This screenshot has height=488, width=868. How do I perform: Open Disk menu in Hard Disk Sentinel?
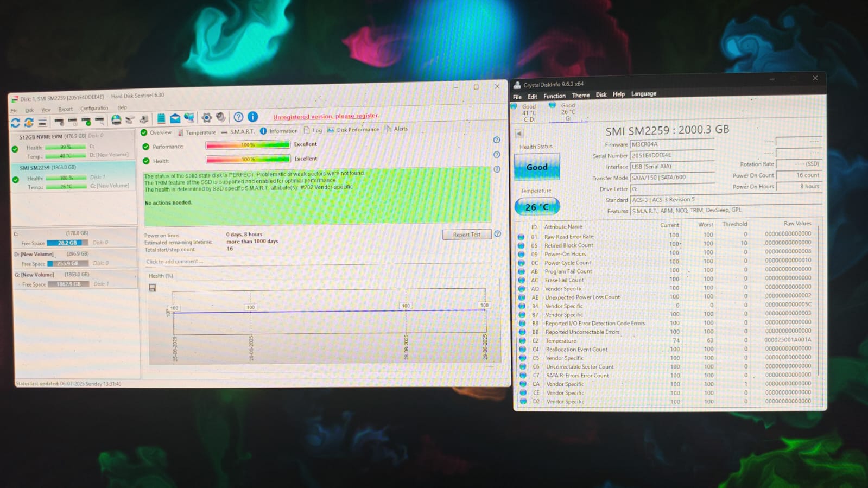pyautogui.click(x=29, y=110)
